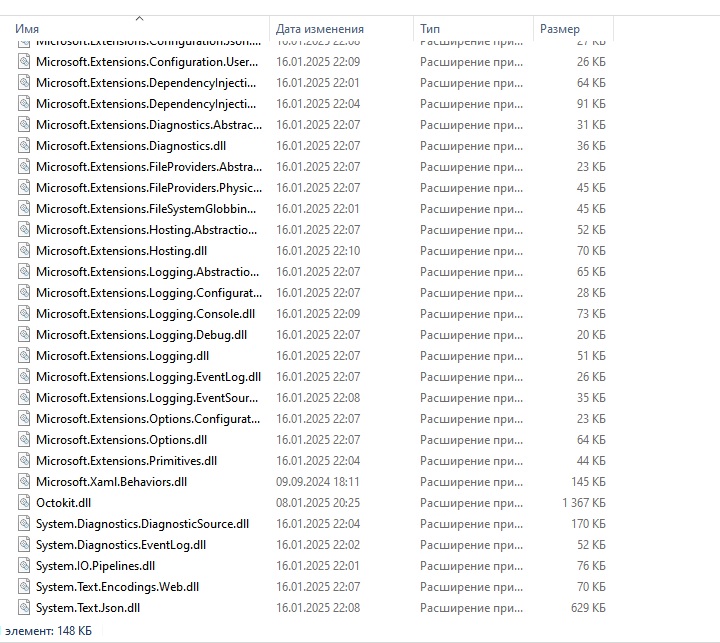Select the Microsoft.Extensions.FileSystemGlobbin... file icon
The width and height of the screenshot is (720, 643).
[x=24, y=209]
